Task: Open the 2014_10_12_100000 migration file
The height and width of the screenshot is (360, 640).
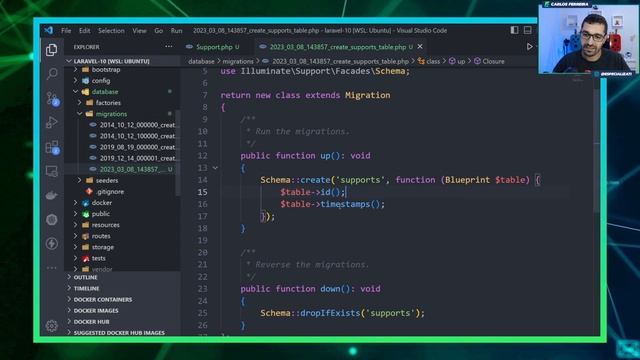Action: coord(137,136)
